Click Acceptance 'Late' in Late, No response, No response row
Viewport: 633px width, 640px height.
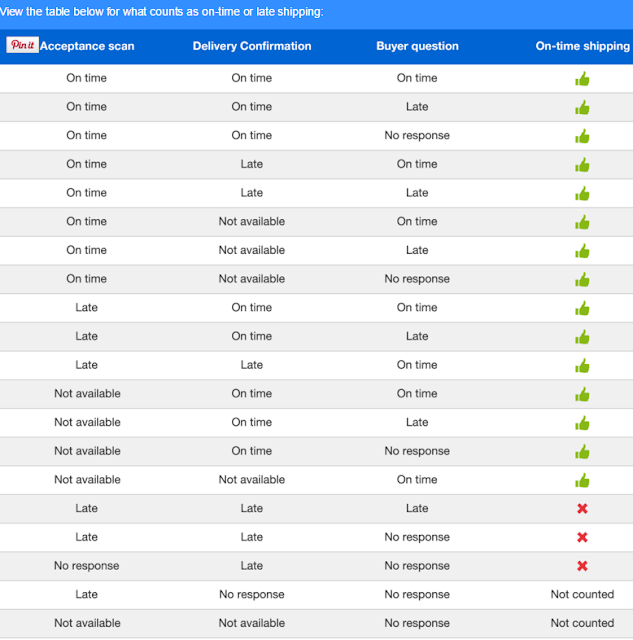click(87, 594)
